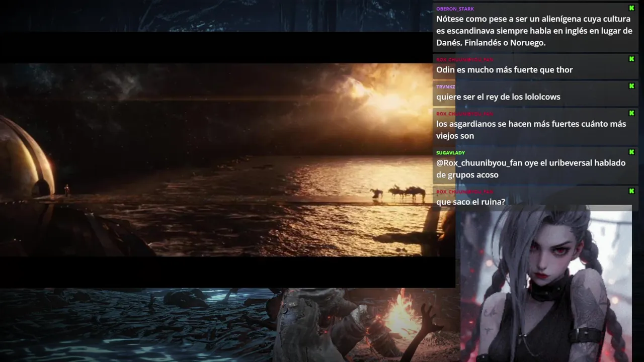Select message 'quiere ser el rey de los lololcows'
644x362 pixels.
(498, 97)
